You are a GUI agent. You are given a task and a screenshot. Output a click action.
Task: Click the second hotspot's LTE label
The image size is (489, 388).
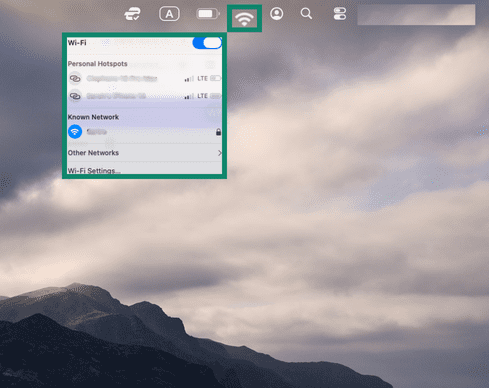pos(202,96)
